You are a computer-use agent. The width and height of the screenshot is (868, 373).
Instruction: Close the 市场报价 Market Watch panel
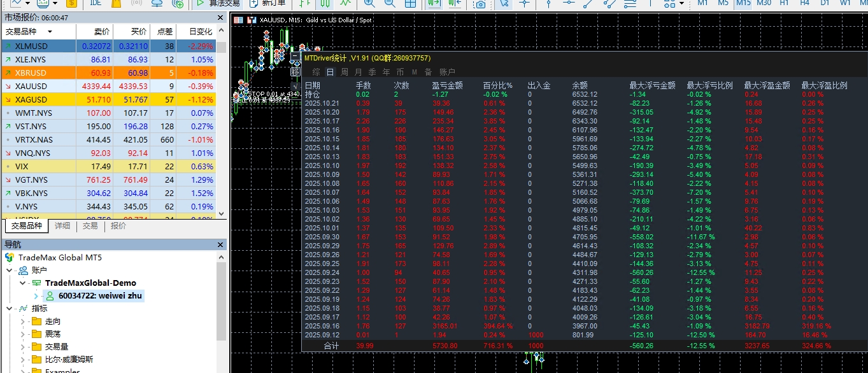[221, 17]
